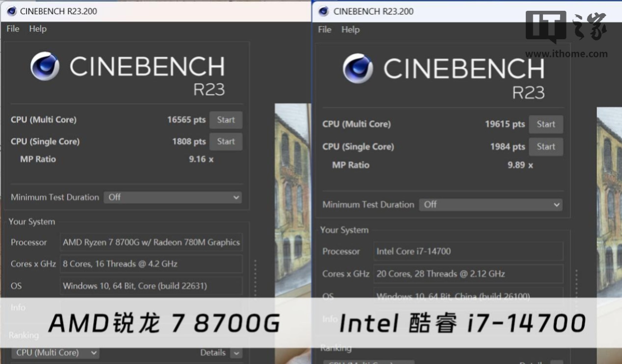
Task: Expand Minimum Test Duration dropdown in left window
Action: pyautogui.click(x=173, y=197)
